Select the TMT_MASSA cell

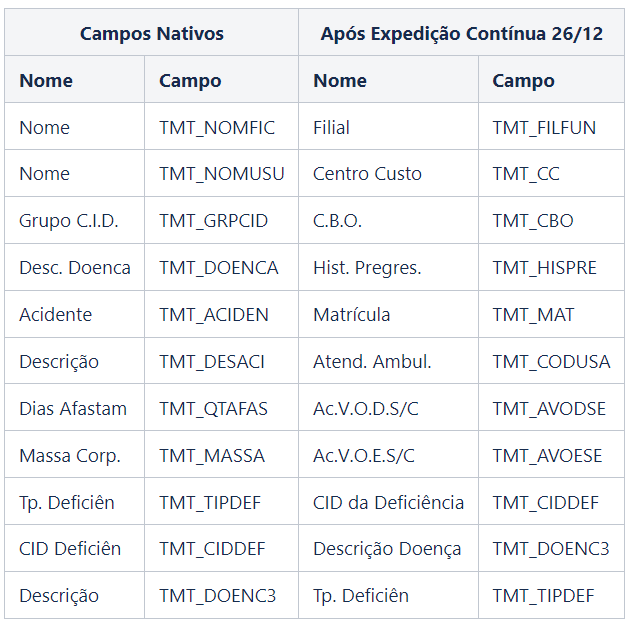click(212, 456)
